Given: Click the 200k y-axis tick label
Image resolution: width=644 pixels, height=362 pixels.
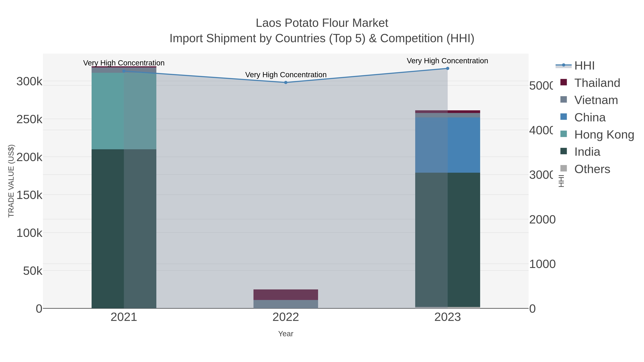Looking at the screenshot, I should coord(29,157).
